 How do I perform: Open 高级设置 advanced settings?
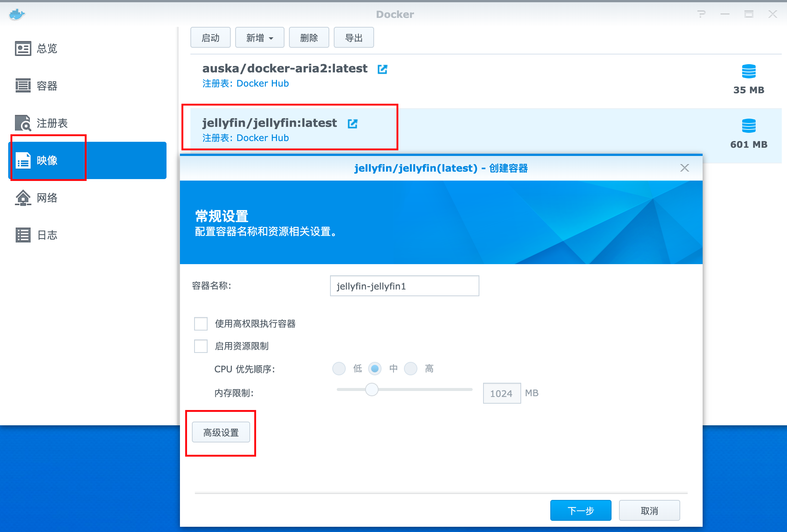[x=221, y=432]
